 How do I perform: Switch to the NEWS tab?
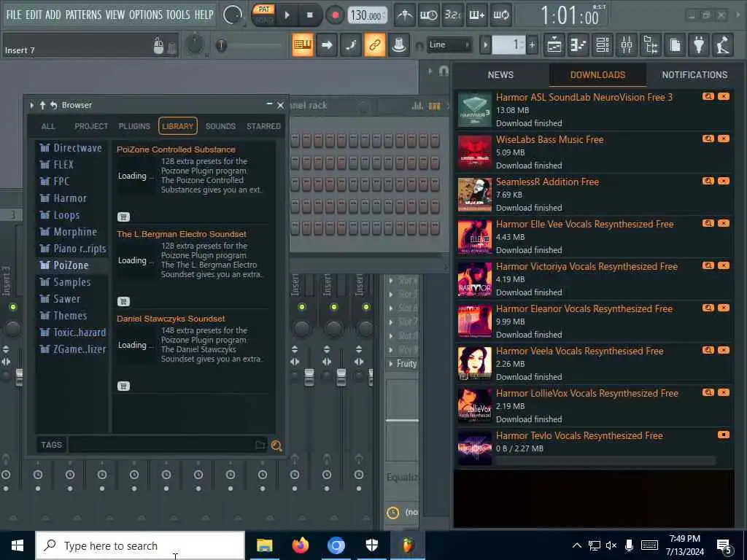(500, 75)
